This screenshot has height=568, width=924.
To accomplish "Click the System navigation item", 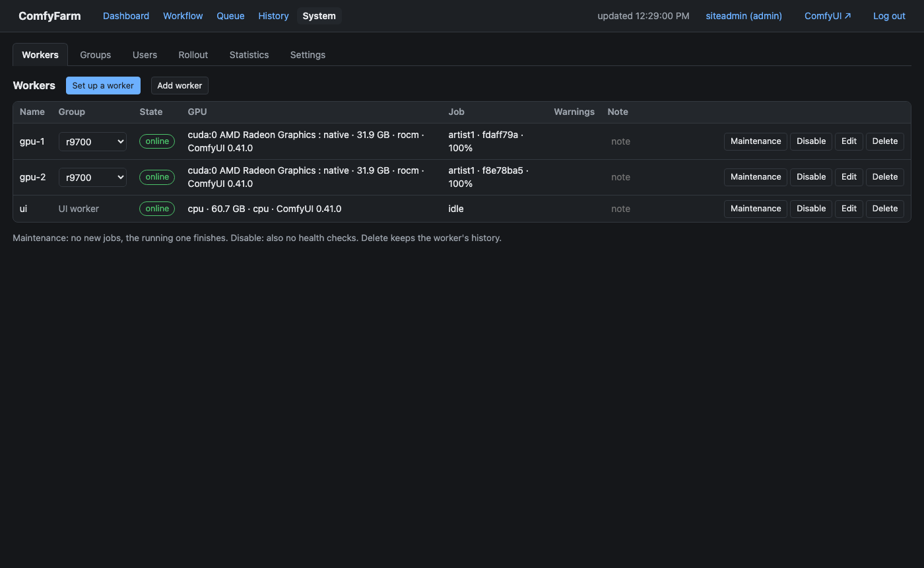I will (319, 16).
